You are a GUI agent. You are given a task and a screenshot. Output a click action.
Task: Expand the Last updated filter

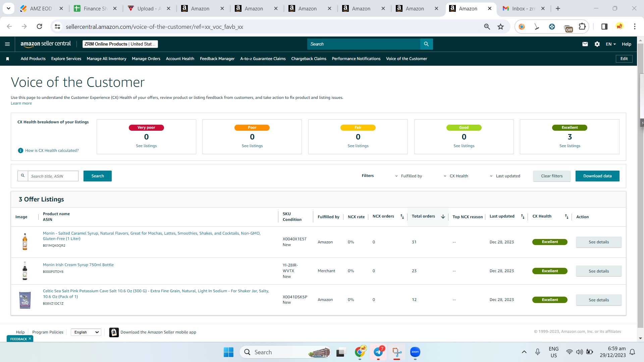coord(505,176)
